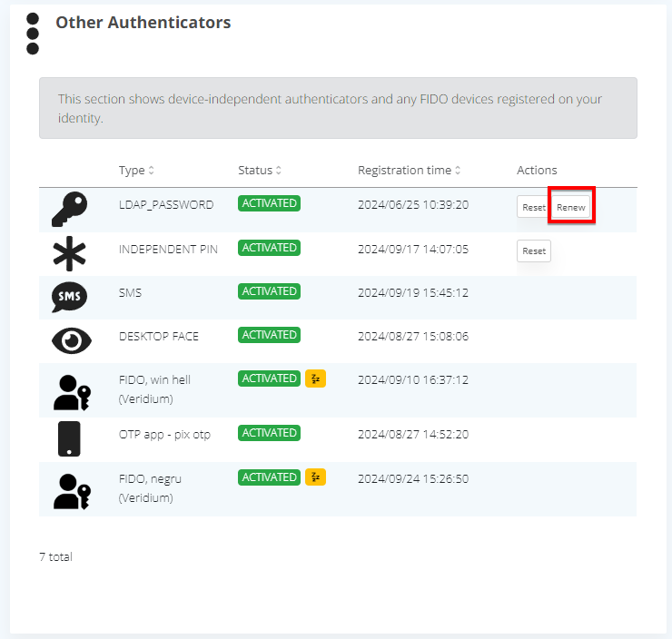Image resolution: width=672 pixels, height=639 pixels.
Task: Click the asterisk icon for INDEPENDENT PIN
Action: 70,253
